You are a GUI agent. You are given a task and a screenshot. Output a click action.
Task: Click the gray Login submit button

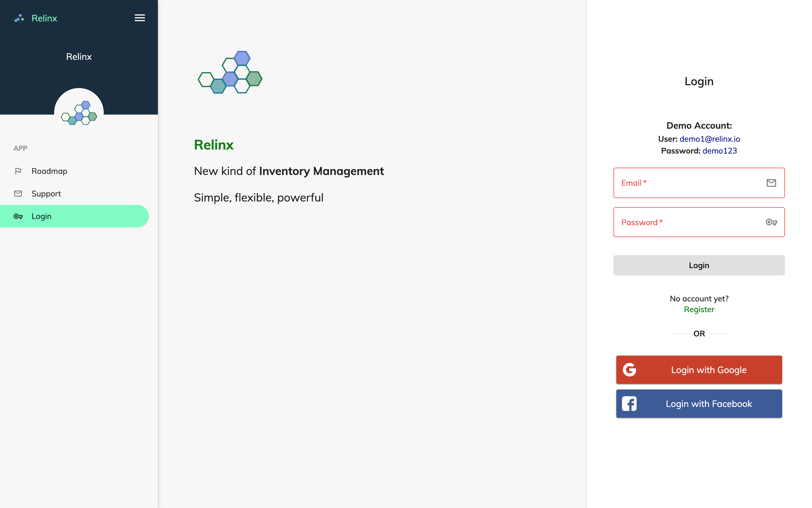[x=699, y=265]
